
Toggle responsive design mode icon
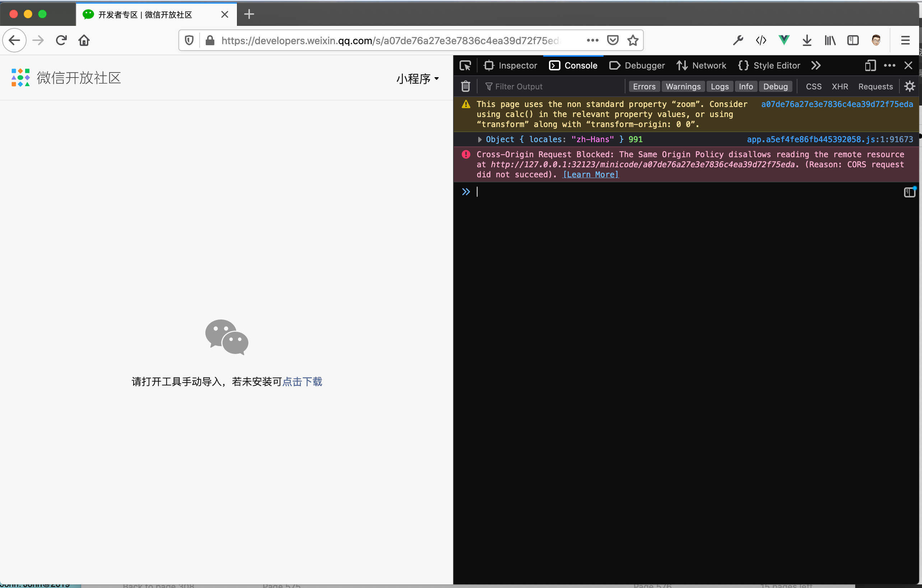pyautogui.click(x=870, y=65)
